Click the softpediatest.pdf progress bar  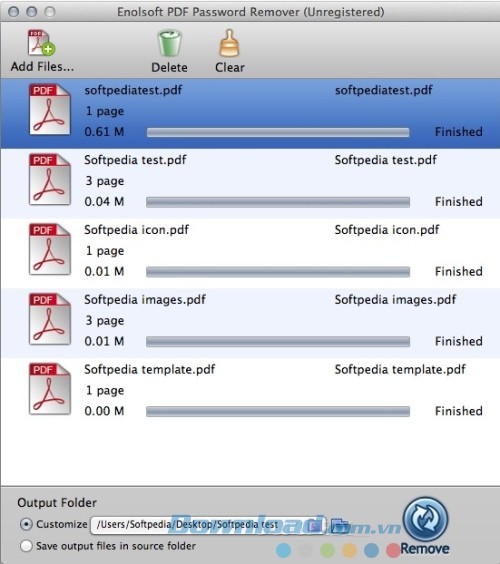click(278, 132)
